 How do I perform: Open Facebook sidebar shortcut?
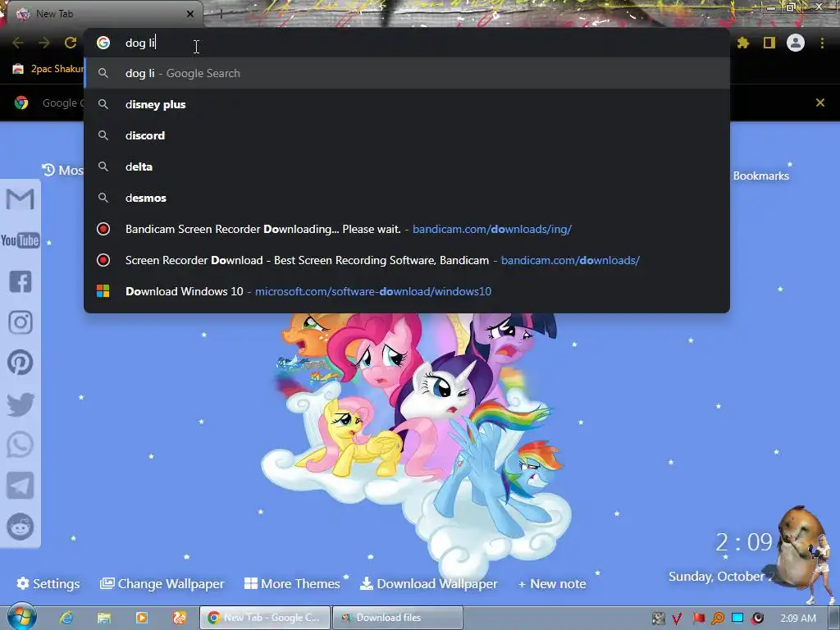[21, 281]
